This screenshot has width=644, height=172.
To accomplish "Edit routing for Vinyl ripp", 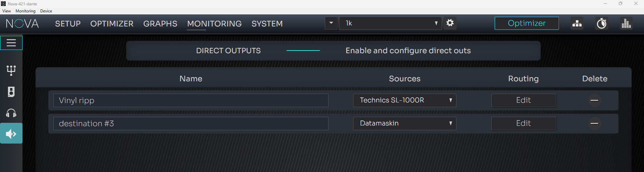I will point(523,100).
